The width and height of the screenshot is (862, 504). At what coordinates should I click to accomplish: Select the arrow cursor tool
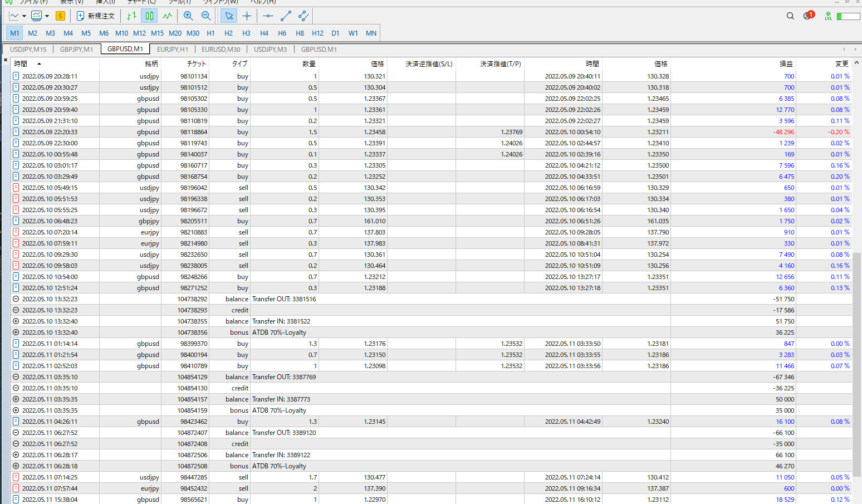[229, 16]
